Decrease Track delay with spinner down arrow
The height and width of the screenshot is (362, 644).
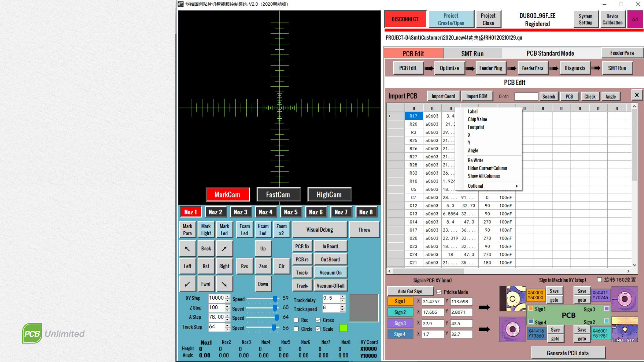pos(342,300)
